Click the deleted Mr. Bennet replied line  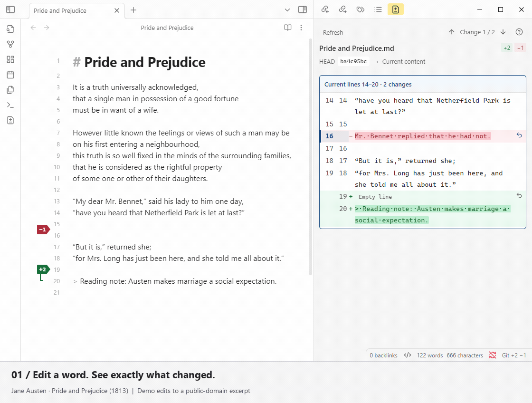(x=422, y=136)
